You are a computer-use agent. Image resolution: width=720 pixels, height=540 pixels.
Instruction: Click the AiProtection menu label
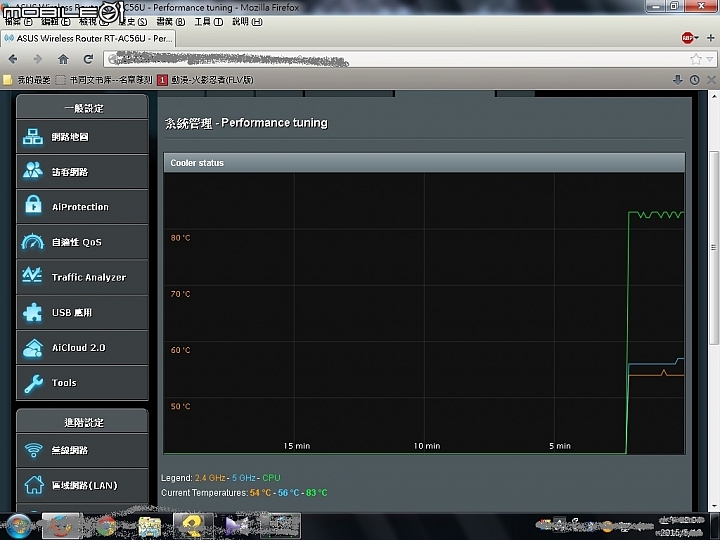coord(80,207)
